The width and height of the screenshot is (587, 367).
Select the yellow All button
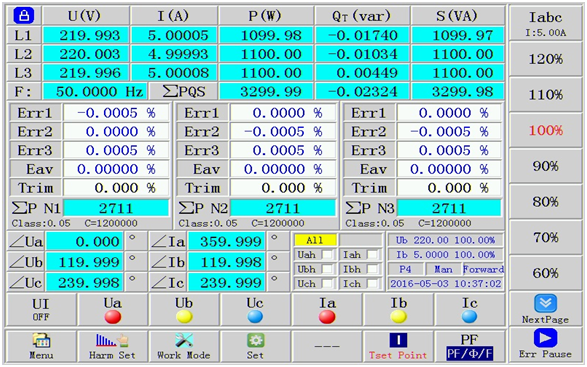[315, 240]
